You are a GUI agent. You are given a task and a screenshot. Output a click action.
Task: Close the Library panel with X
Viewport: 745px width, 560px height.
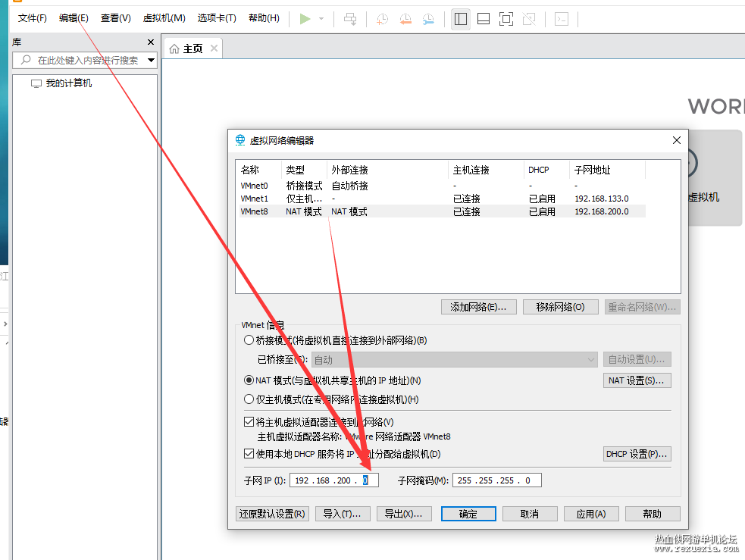point(151,42)
